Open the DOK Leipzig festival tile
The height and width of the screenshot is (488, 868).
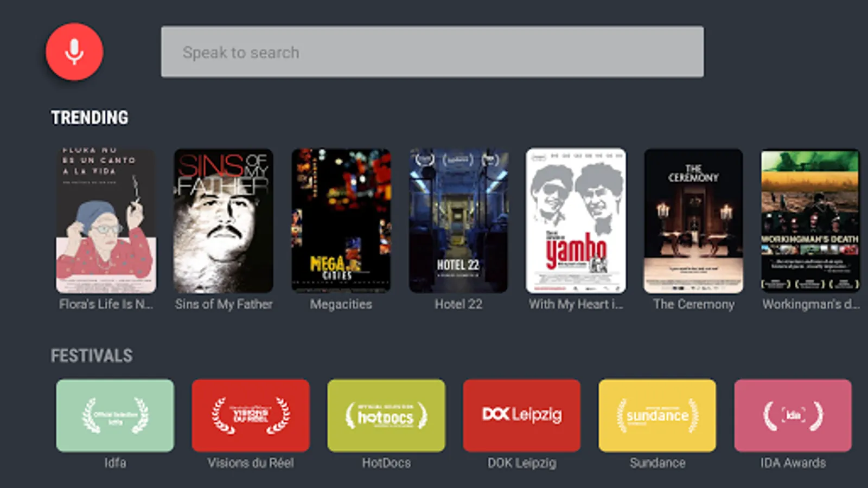tap(522, 415)
